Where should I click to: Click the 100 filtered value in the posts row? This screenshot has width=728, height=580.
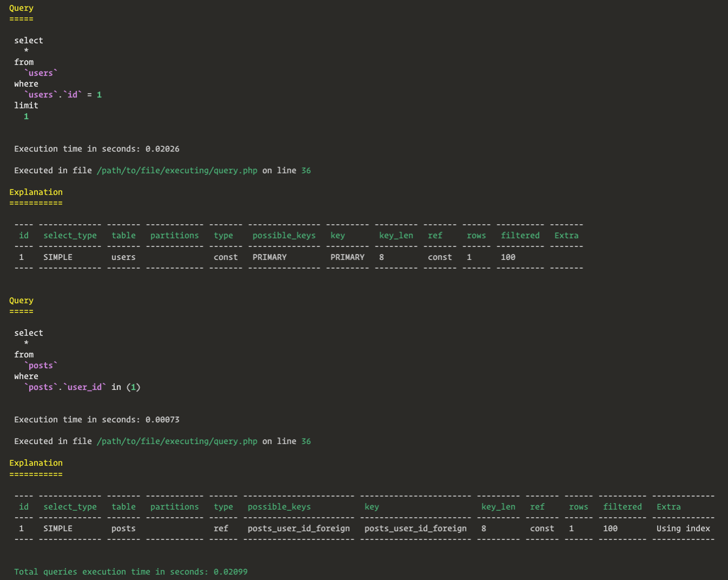click(610, 529)
